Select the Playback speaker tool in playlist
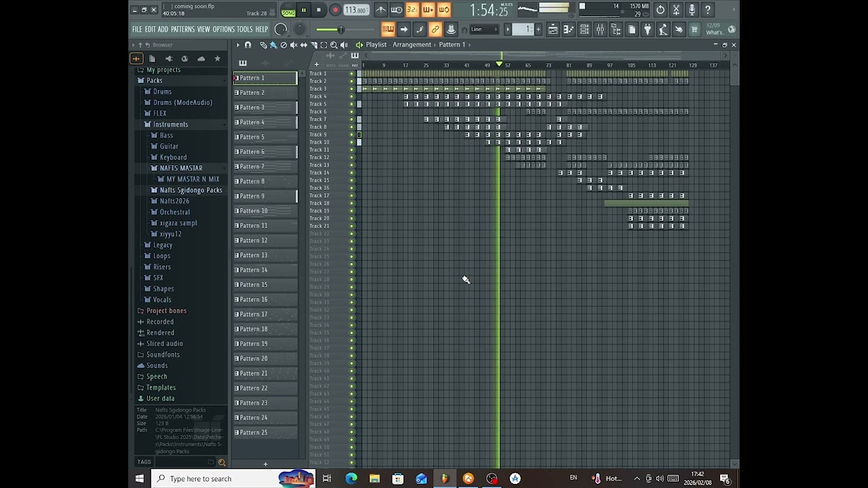Image resolution: width=868 pixels, height=488 pixels. click(344, 45)
